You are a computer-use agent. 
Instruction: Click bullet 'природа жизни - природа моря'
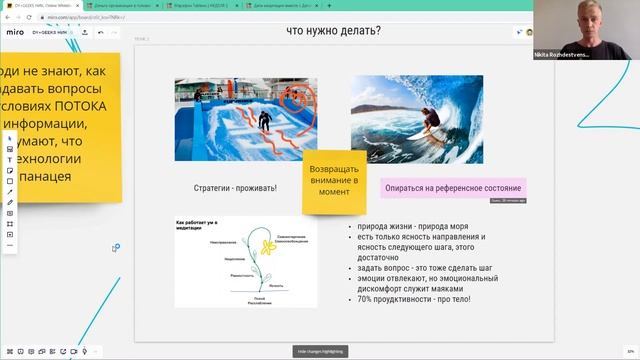[413, 226]
